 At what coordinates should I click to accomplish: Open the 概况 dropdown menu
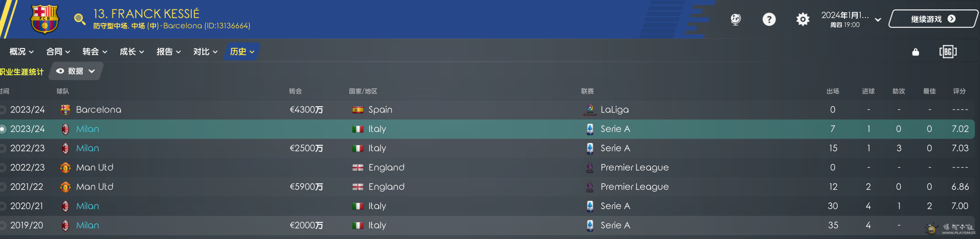pos(21,52)
